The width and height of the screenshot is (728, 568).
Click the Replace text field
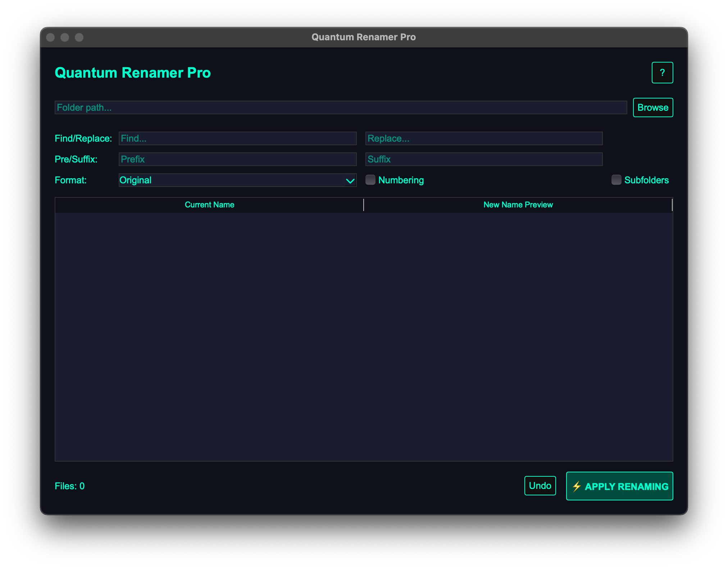pos(484,138)
